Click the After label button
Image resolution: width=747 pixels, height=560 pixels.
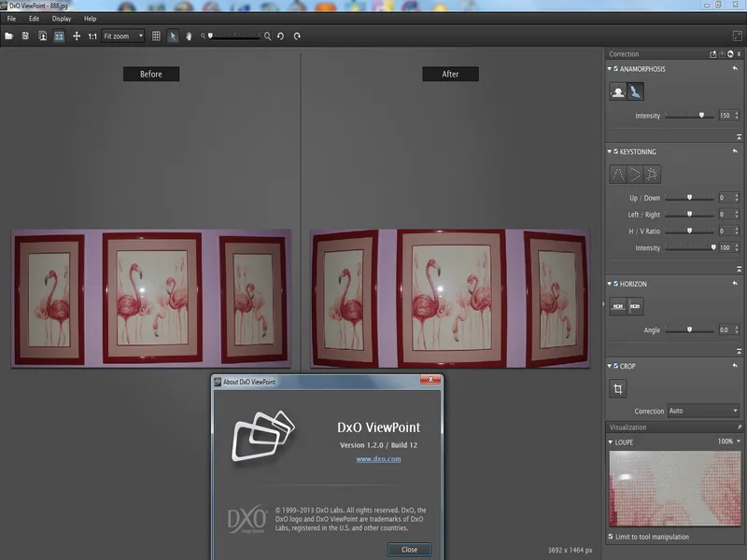[450, 74]
